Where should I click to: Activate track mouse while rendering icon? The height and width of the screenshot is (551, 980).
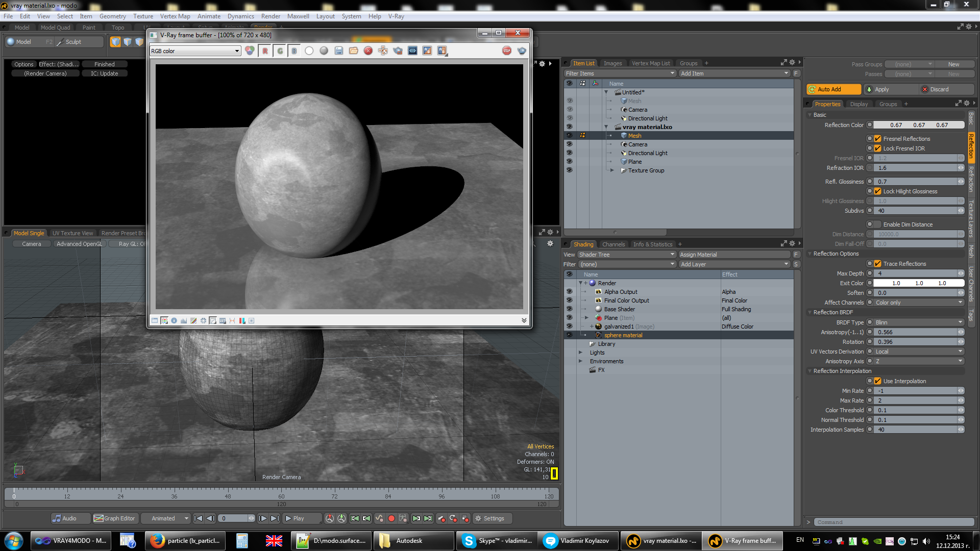tap(383, 51)
